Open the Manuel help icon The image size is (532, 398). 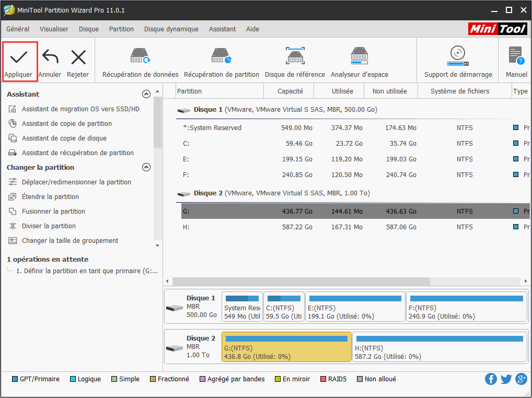(x=516, y=60)
